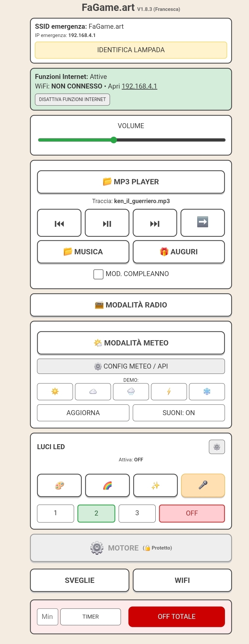Trigger the lightning weather demo
This screenshot has width=249, height=644.
point(169,392)
